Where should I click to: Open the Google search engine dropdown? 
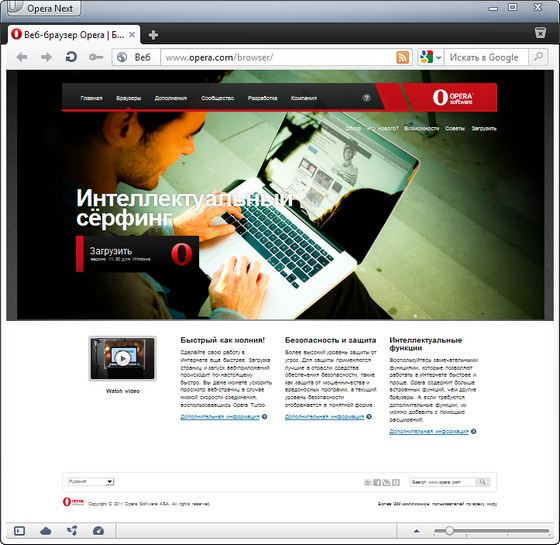point(431,57)
